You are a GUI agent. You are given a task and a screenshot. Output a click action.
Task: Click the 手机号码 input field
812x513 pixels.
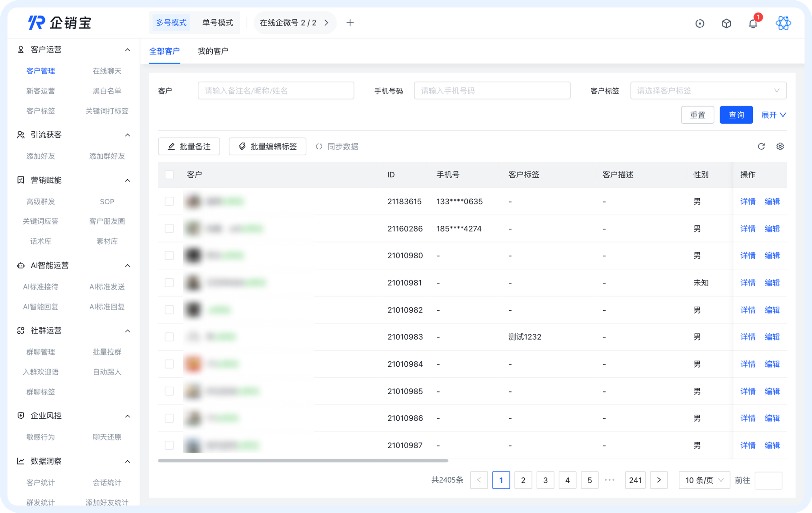[x=492, y=90]
